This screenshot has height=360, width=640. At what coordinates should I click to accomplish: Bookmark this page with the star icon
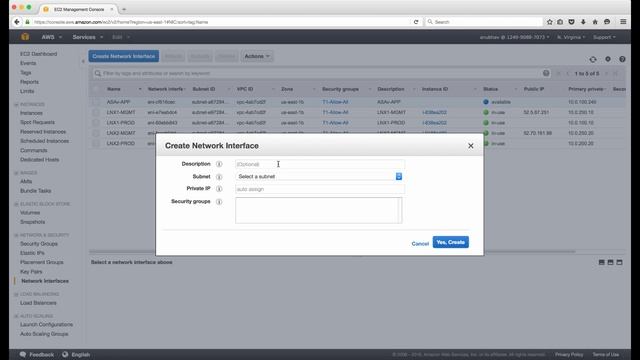tap(550, 22)
